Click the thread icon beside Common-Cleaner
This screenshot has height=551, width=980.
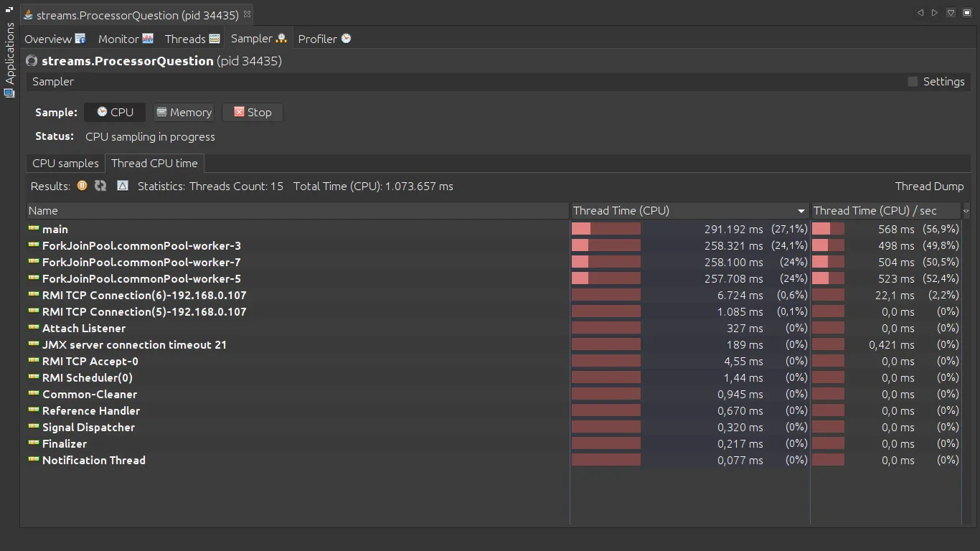click(33, 394)
